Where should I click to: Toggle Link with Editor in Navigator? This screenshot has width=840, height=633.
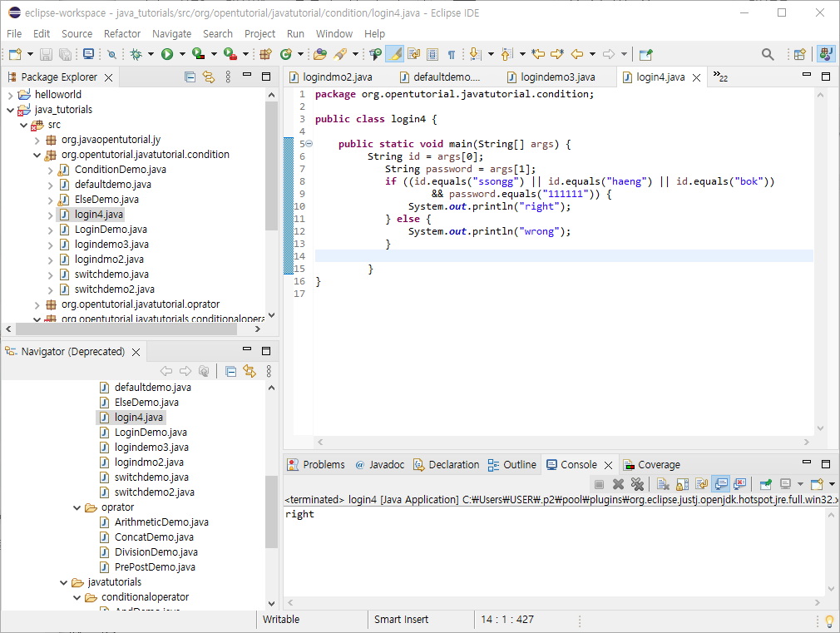250,371
